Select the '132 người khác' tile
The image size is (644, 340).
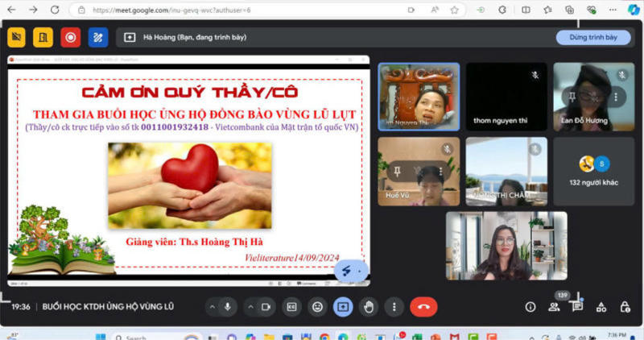[593, 171]
